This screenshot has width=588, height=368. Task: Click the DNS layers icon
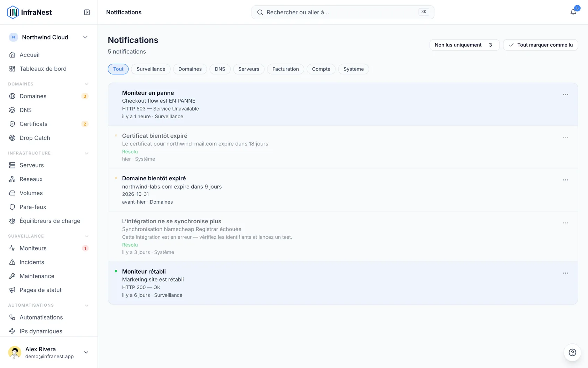pyautogui.click(x=12, y=110)
